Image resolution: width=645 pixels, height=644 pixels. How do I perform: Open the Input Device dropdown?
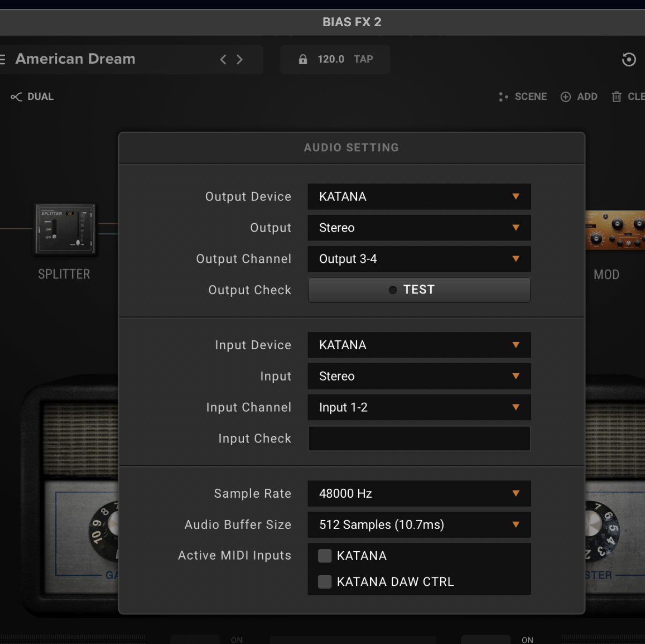419,345
